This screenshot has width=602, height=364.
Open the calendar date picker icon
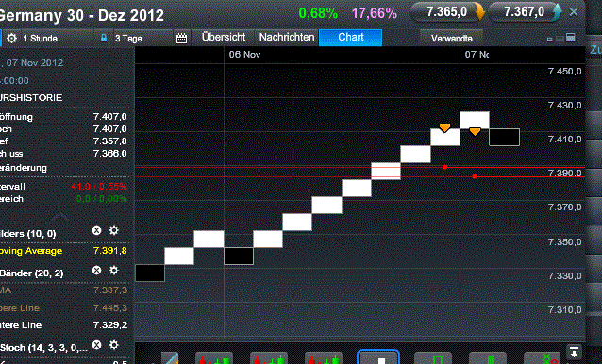point(181,38)
